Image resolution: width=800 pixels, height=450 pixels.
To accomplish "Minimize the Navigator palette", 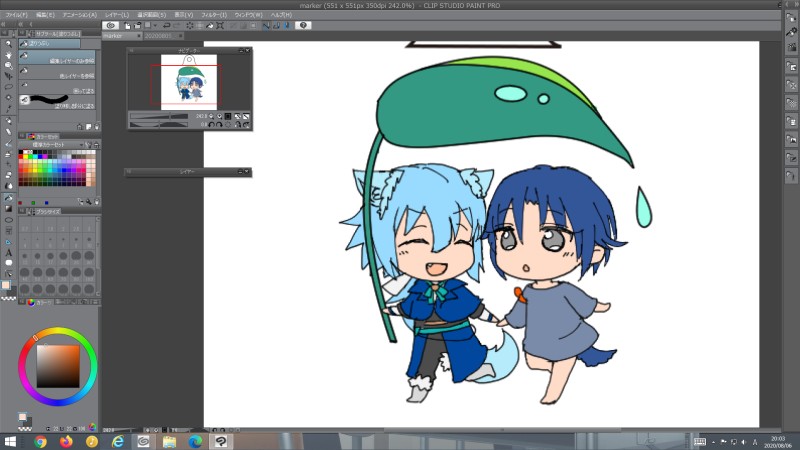I will click(x=241, y=51).
